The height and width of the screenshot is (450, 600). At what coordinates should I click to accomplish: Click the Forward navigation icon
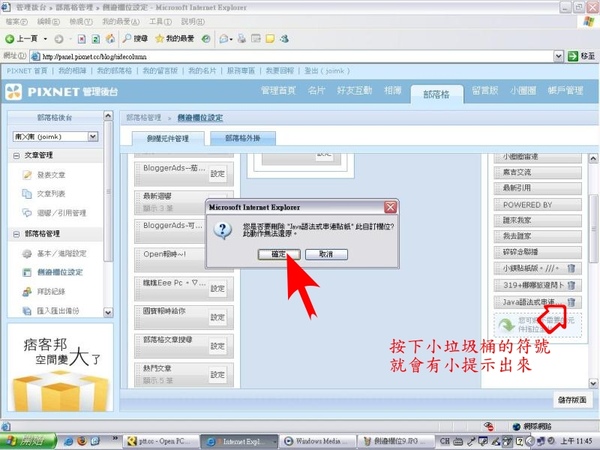(x=59, y=39)
